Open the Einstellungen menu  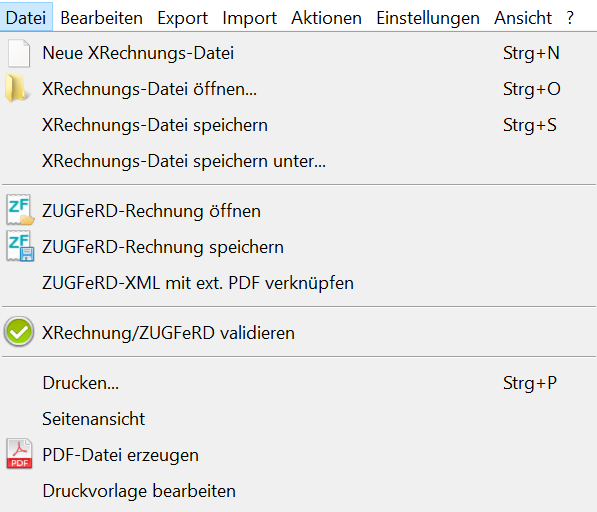(428, 18)
